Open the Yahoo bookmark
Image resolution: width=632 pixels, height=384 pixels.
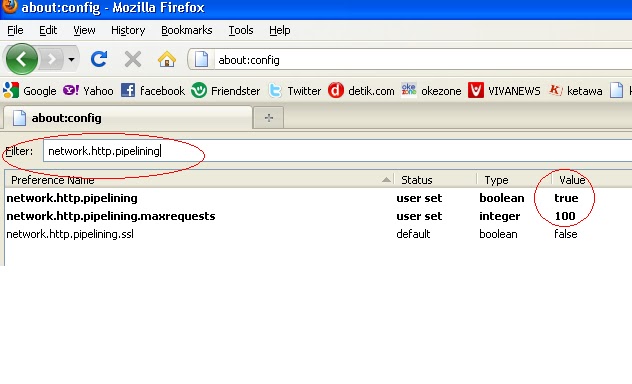[88, 91]
